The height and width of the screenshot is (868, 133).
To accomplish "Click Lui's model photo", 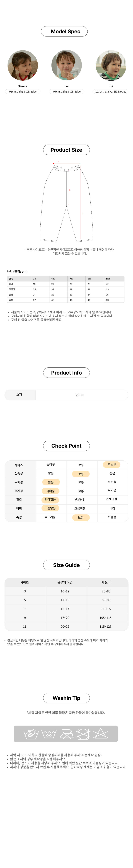I will point(66,66).
